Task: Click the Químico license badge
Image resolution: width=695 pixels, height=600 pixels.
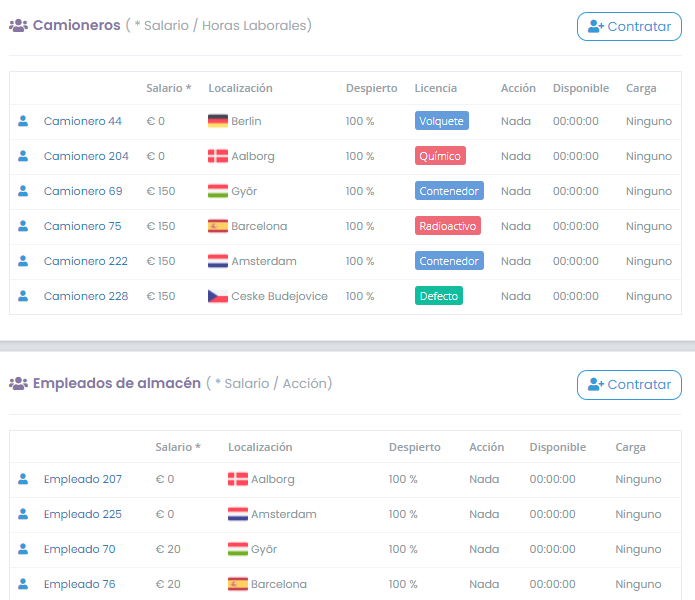Action: pyautogui.click(x=440, y=156)
